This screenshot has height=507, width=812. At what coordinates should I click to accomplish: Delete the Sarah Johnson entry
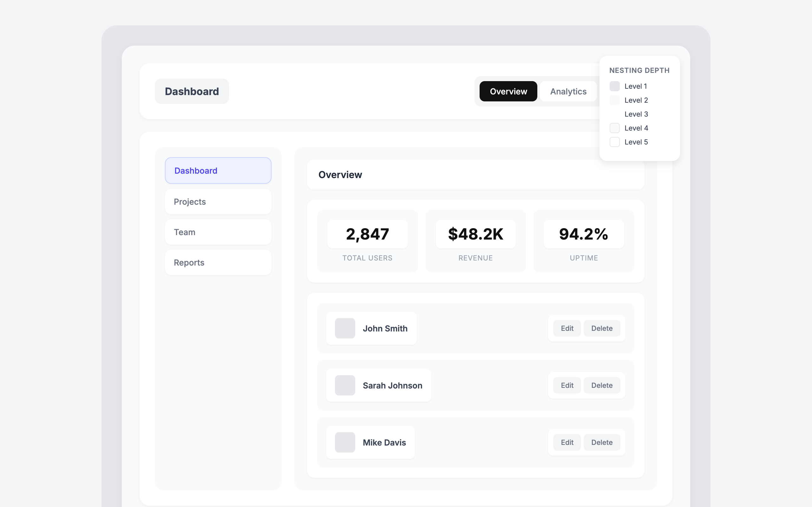coord(602,385)
